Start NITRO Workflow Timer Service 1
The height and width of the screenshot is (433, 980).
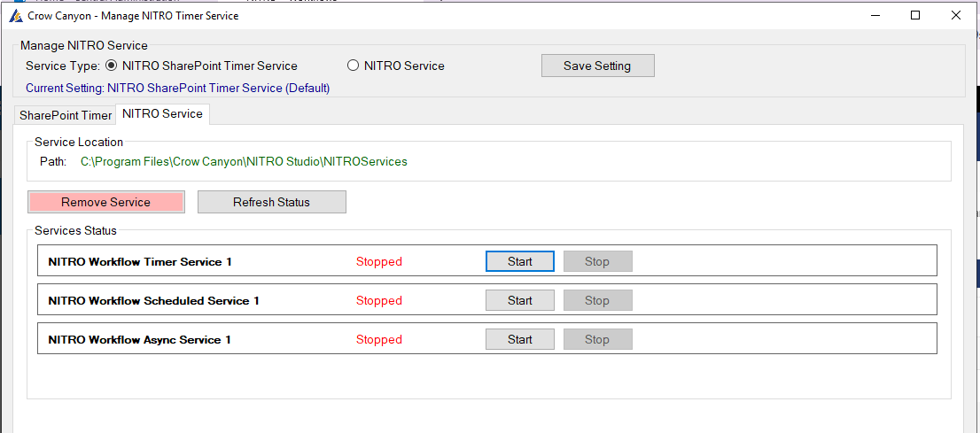pyautogui.click(x=520, y=261)
